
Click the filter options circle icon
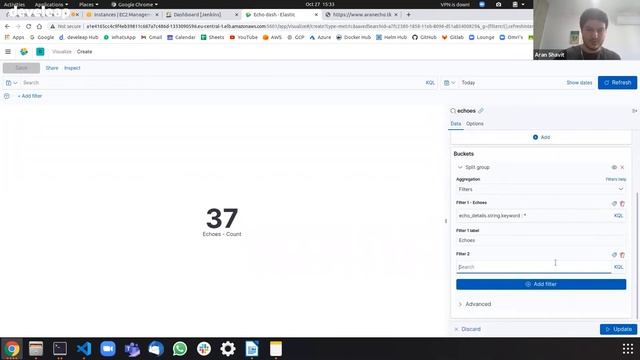coord(7,96)
